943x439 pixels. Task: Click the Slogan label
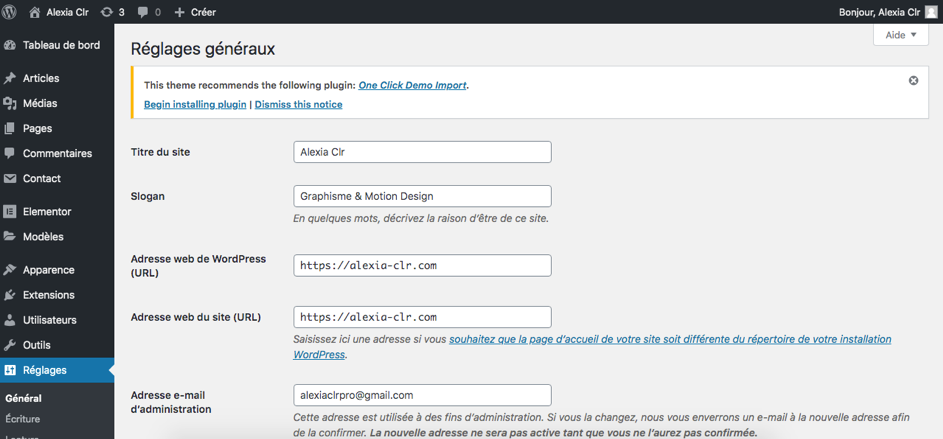coord(148,196)
